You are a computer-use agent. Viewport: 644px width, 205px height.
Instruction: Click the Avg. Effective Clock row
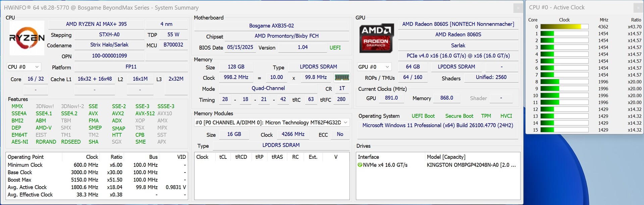97,195
